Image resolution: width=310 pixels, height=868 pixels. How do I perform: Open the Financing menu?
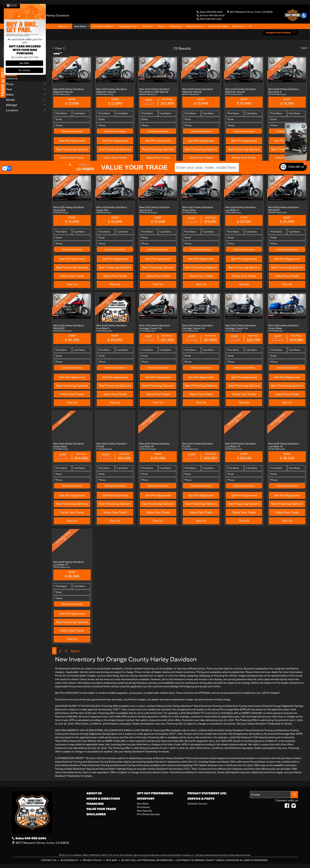(176, 26)
